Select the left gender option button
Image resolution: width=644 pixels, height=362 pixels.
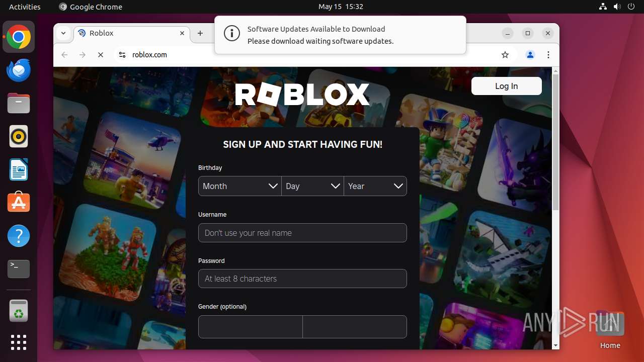251,327
